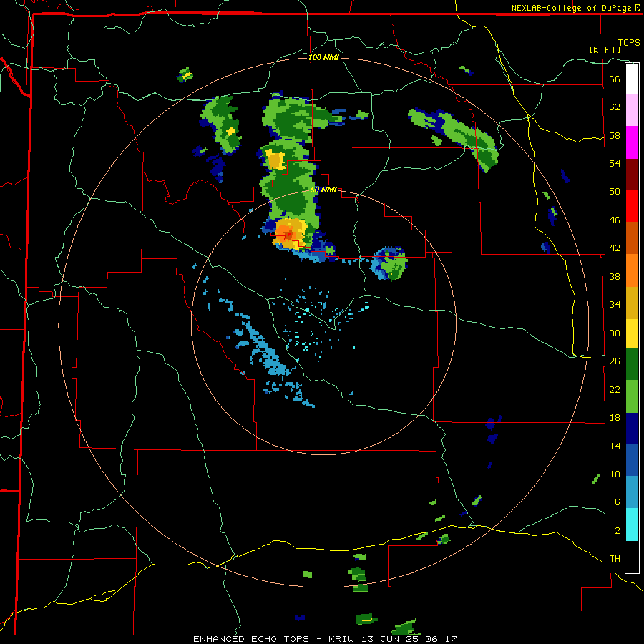Click the 18 legend value
This screenshot has width=644, height=644.
click(x=615, y=418)
